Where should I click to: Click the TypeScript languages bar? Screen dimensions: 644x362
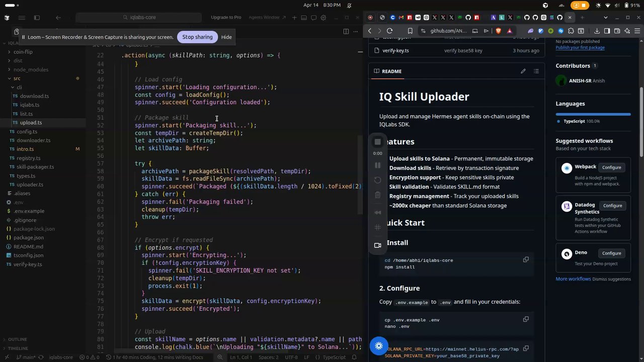(x=593, y=115)
